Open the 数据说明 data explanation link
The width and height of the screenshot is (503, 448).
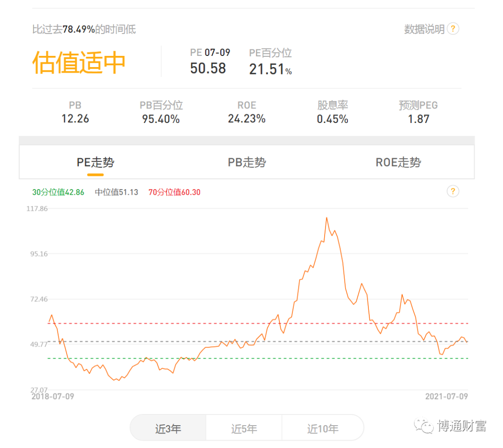[x=424, y=29]
